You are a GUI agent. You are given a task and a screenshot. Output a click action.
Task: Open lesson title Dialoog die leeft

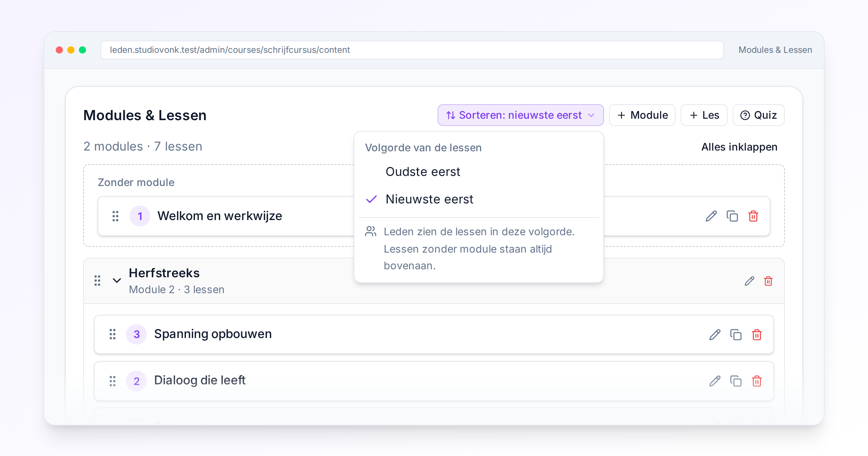(x=200, y=380)
